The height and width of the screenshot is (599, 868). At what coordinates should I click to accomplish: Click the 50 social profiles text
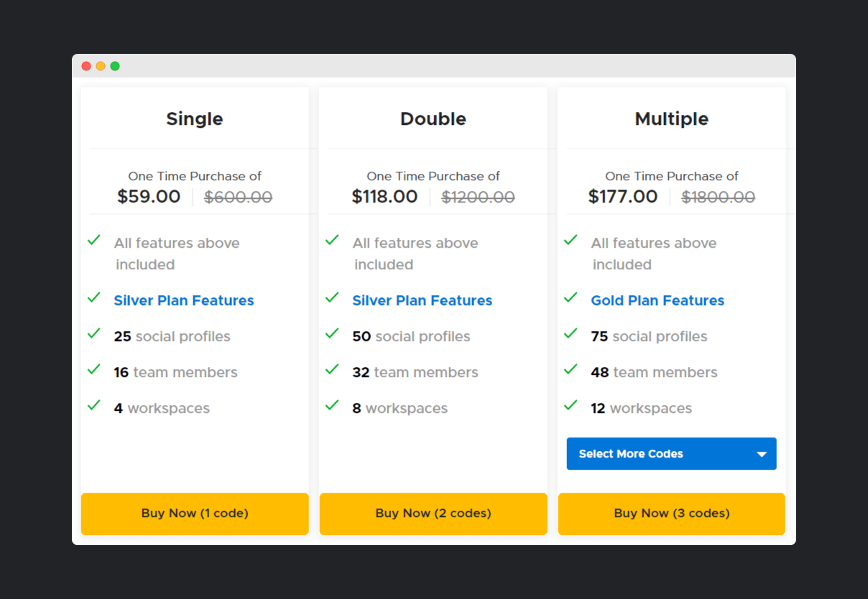pyautogui.click(x=411, y=336)
